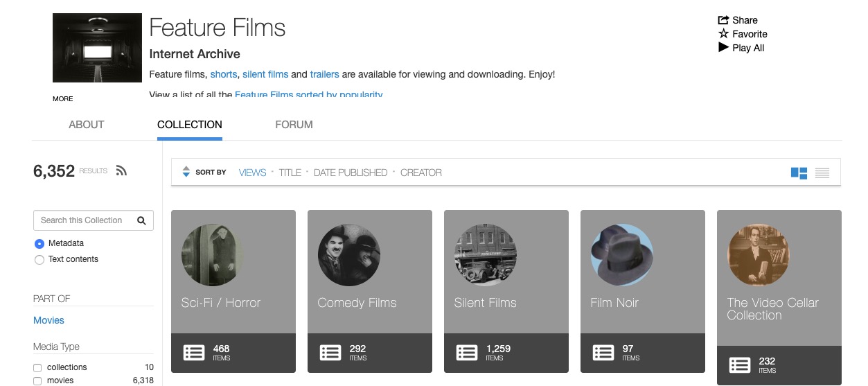Click the movies label in Media Type
868x386 pixels.
(x=60, y=380)
